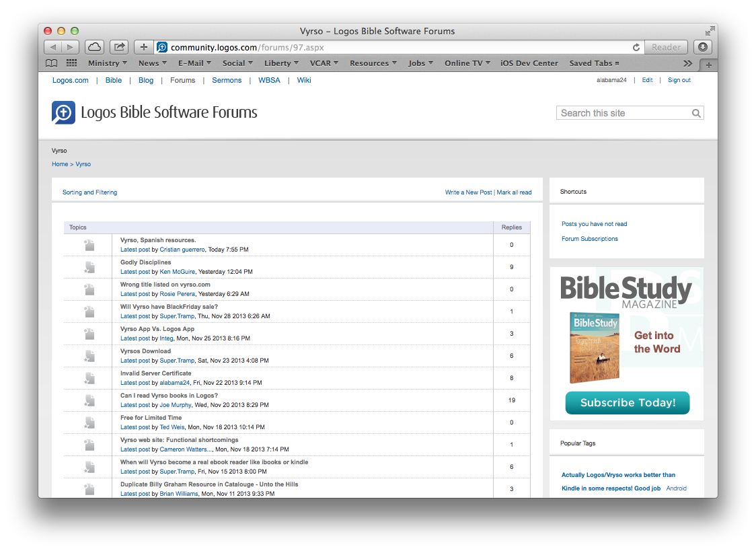Open the Downloads toolbar icon
The image size is (756, 551).
pyautogui.click(x=702, y=47)
